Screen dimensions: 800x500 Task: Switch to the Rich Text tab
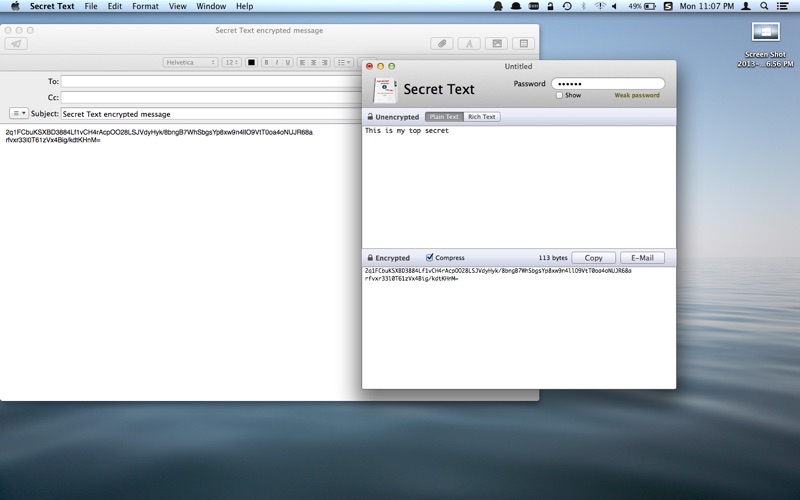pos(482,117)
